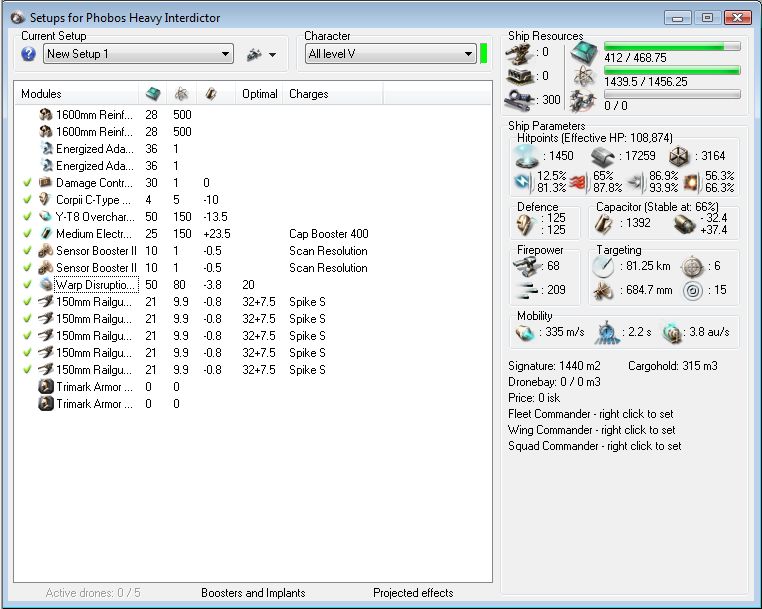Click the armor hitpoints icon showing 17259
This screenshot has width=762, height=609.
(603, 157)
